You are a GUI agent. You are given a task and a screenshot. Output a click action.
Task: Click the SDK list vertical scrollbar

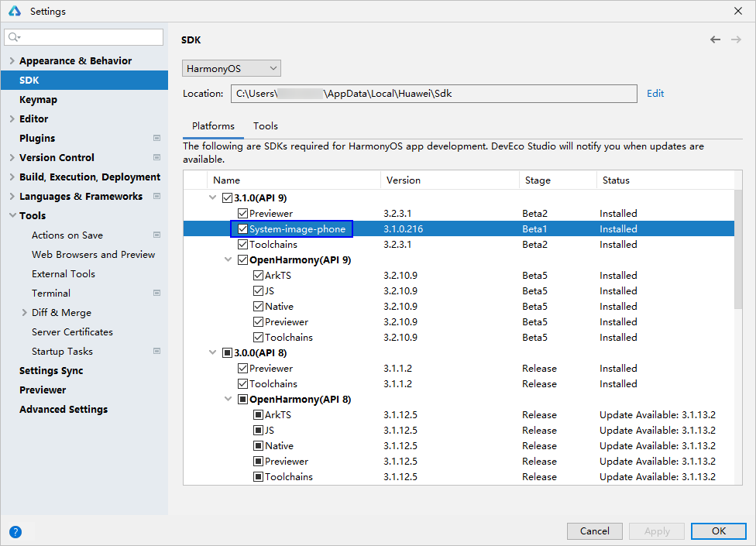pos(738,249)
